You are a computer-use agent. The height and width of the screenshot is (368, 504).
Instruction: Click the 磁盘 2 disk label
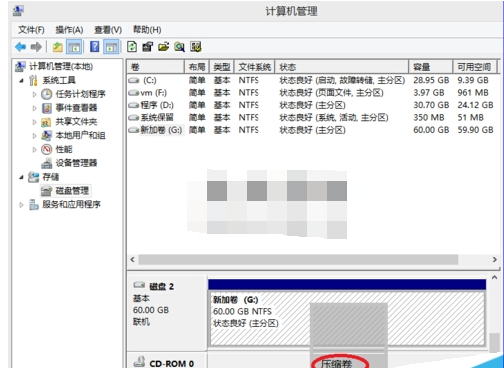point(162,286)
